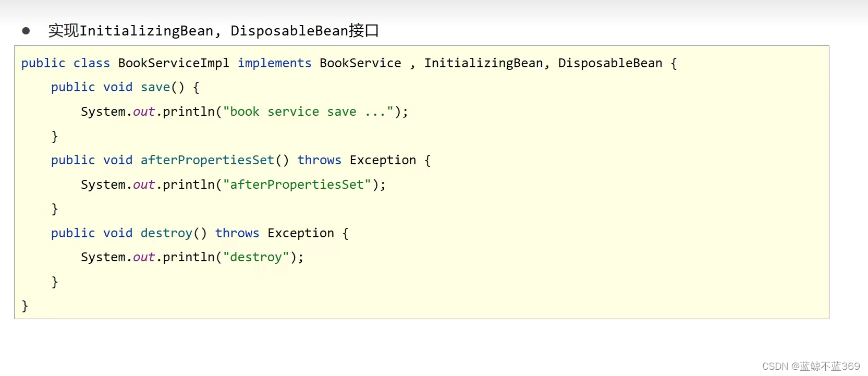Click 'DisposableBean' in the class declaration line
This screenshot has width=868, height=376.
point(610,63)
